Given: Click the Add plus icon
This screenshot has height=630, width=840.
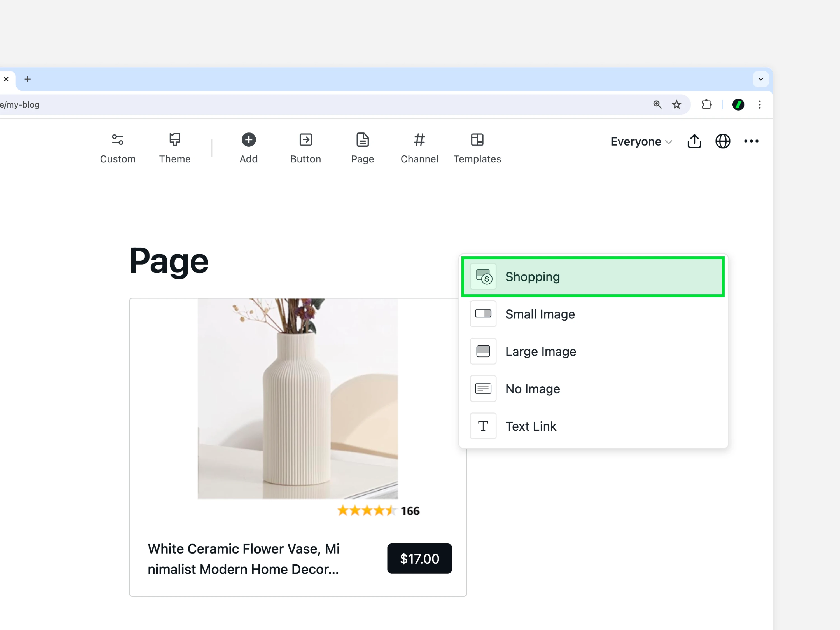Looking at the screenshot, I should tap(249, 140).
